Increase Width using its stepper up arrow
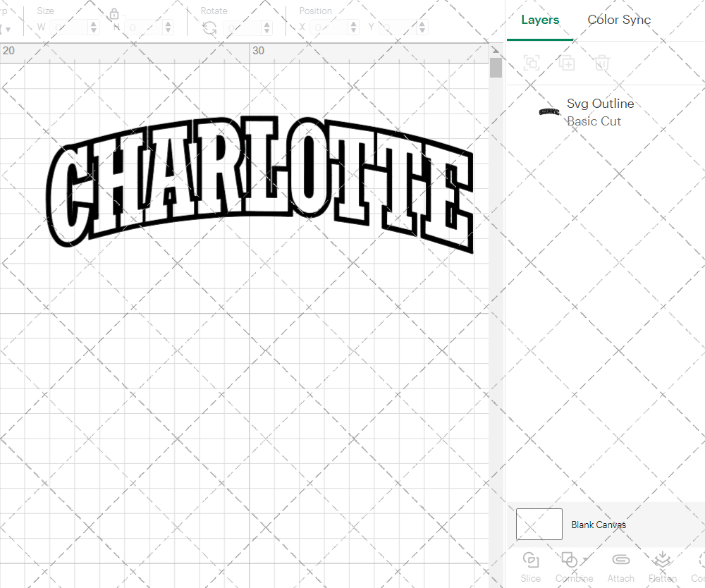 click(92, 23)
